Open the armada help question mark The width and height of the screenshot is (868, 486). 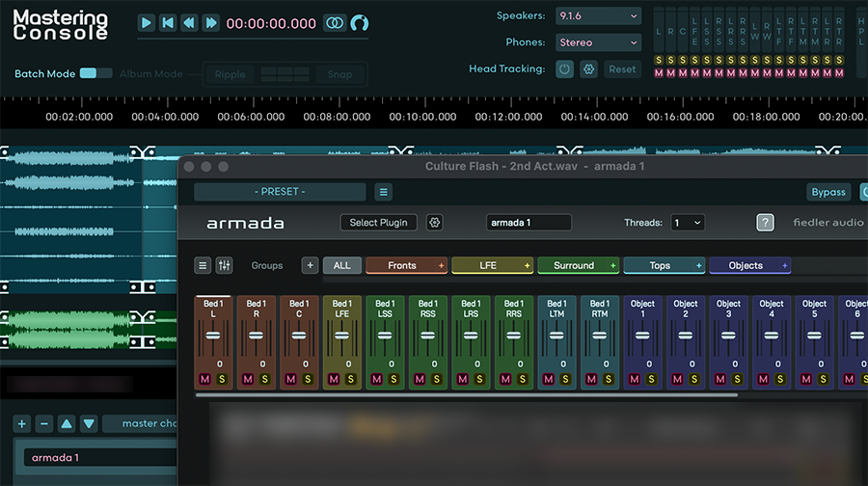765,223
